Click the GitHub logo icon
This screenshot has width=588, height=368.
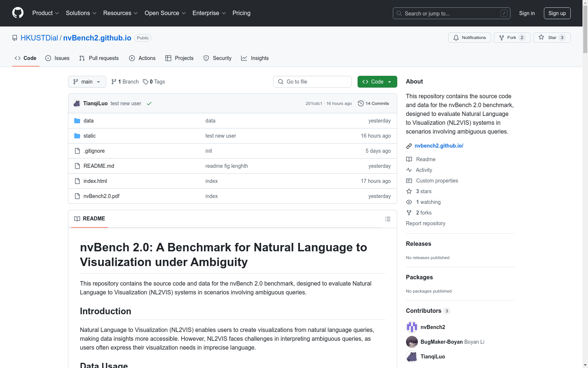18,13
